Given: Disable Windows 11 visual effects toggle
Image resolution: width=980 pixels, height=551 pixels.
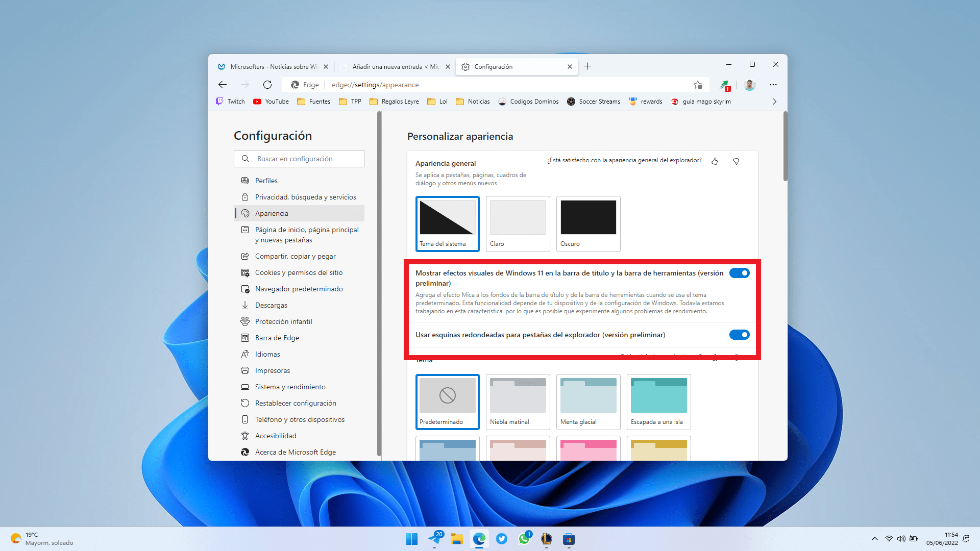Looking at the screenshot, I should (x=740, y=272).
